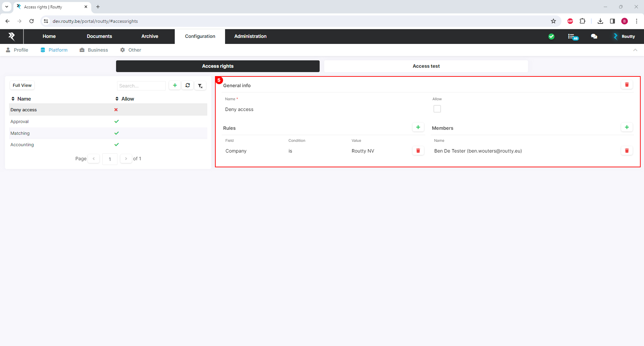Toggle the Allow checkbox
Image resolution: width=644 pixels, height=346 pixels.
pyautogui.click(x=437, y=109)
